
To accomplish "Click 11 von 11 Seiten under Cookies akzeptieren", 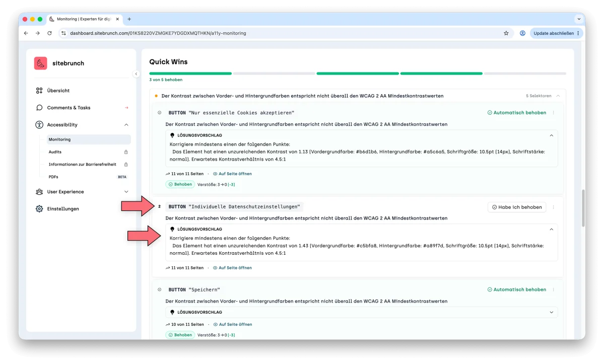I will point(184,174).
